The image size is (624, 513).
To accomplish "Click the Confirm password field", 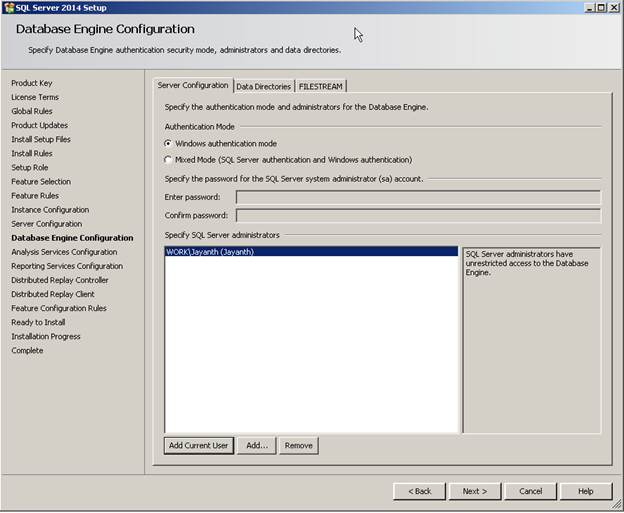I will 418,215.
